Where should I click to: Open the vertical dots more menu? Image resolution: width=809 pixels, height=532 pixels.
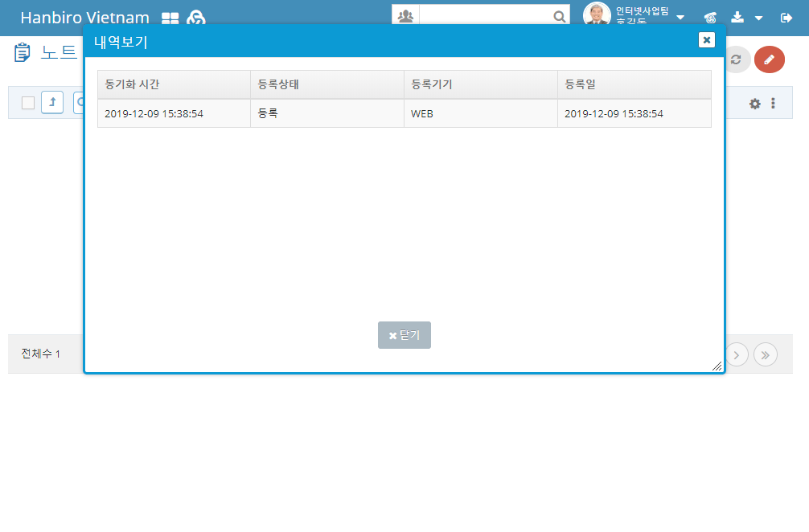click(773, 103)
